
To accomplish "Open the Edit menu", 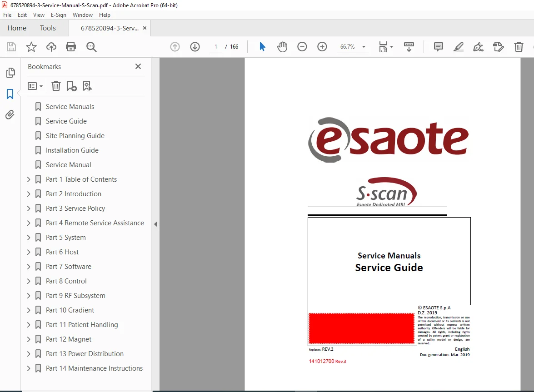I will coord(22,15).
